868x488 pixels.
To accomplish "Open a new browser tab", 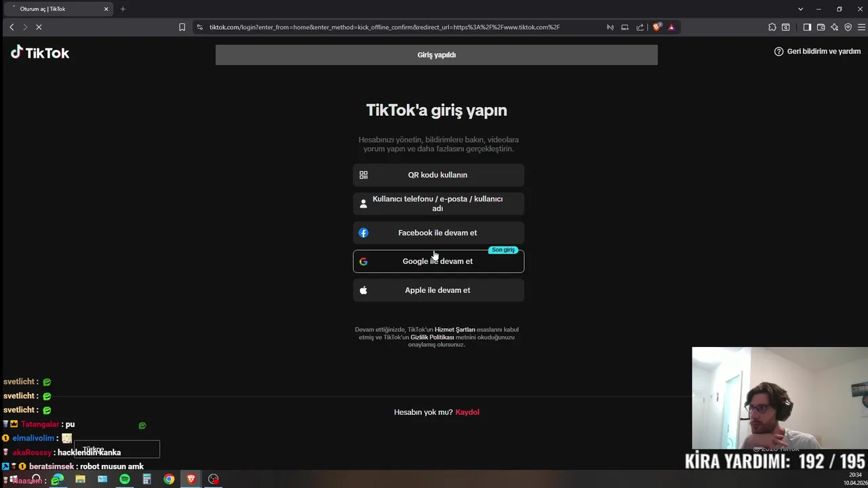I will click(x=123, y=9).
